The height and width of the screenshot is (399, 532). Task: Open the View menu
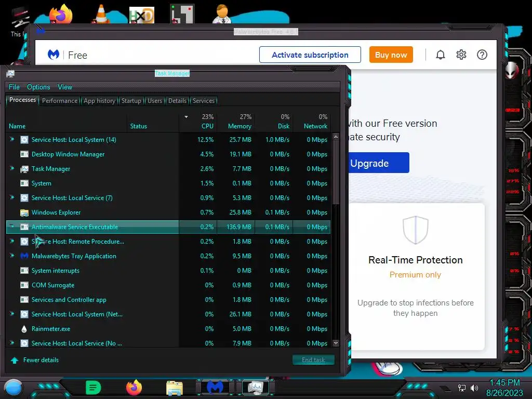point(65,87)
